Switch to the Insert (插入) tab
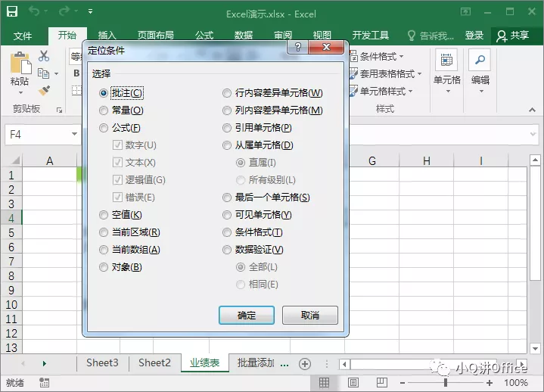This screenshot has height=392, width=544. coord(107,36)
